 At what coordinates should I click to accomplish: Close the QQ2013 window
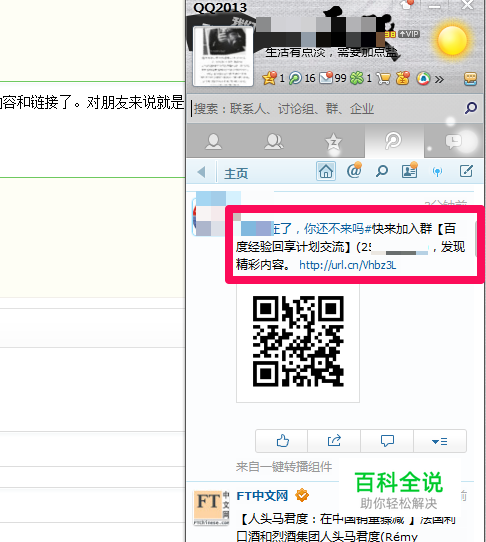[x=467, y=5]
